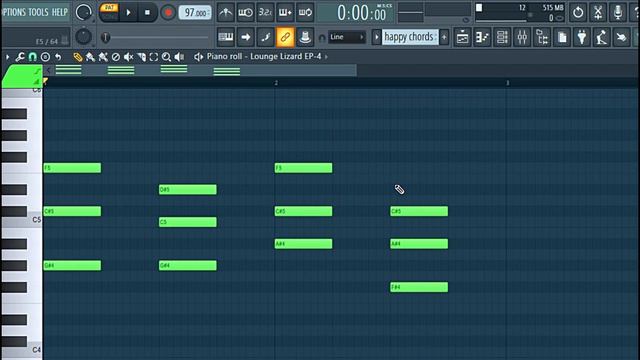Toggle the metronome icon
Viewport: 640px width, 360px height.
pyautogui.click(x=225, y=13)
